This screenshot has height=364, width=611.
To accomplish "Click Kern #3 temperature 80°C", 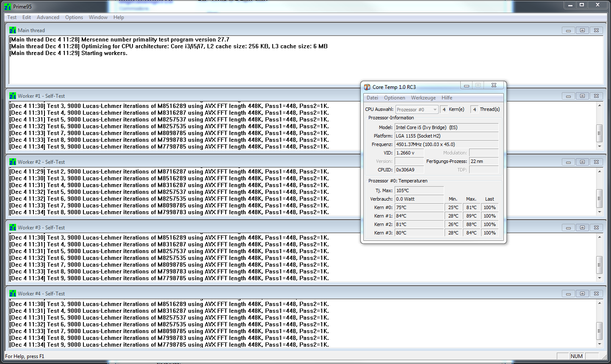I will 419,233.
